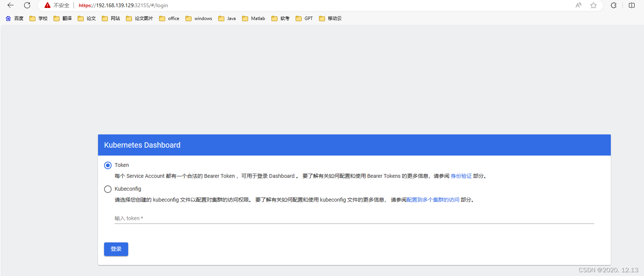
Task: Select the Kubeconfig radio button
Action: [108, 189]
